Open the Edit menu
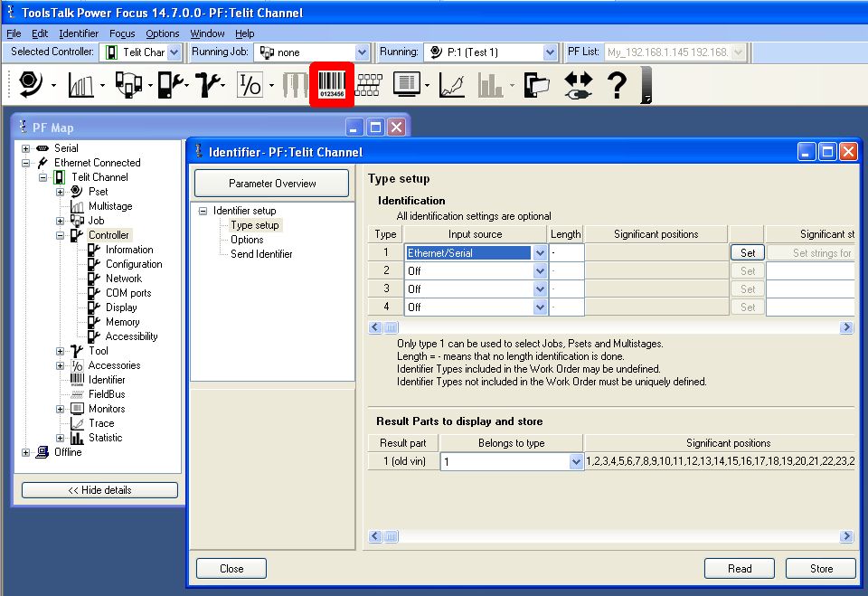This screenshot has height=596, width=868. pyautogui.click(x=40, y=33)
